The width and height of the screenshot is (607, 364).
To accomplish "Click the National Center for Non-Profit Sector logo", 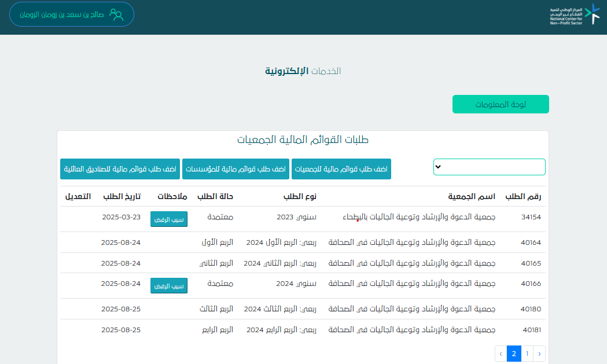I will pos(575,15).
